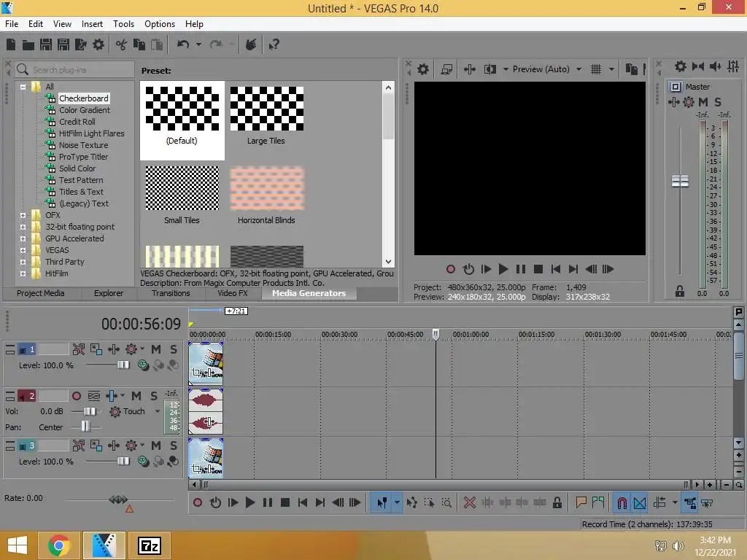747x560 pixels.
Task: Insert a marker using the marker icon
Action: (x=581, y=502)
